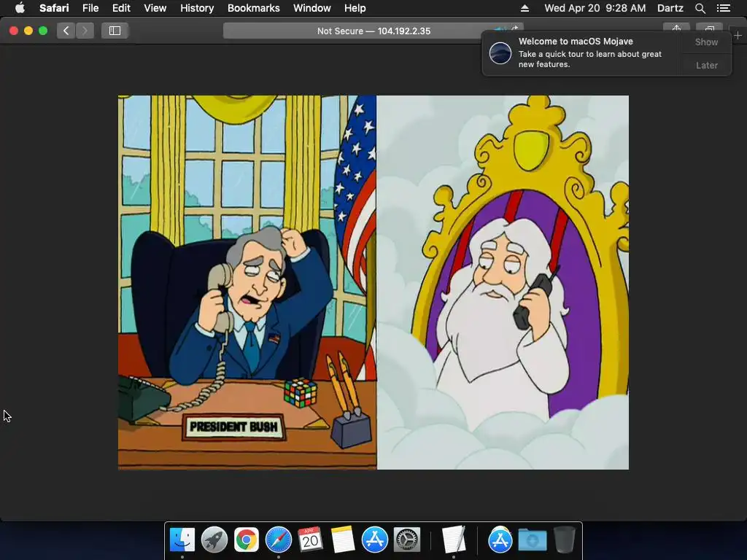This screenshot has height=560, width=747.
Task: Click the President Bush cartoon image
Action: (373, 282)
